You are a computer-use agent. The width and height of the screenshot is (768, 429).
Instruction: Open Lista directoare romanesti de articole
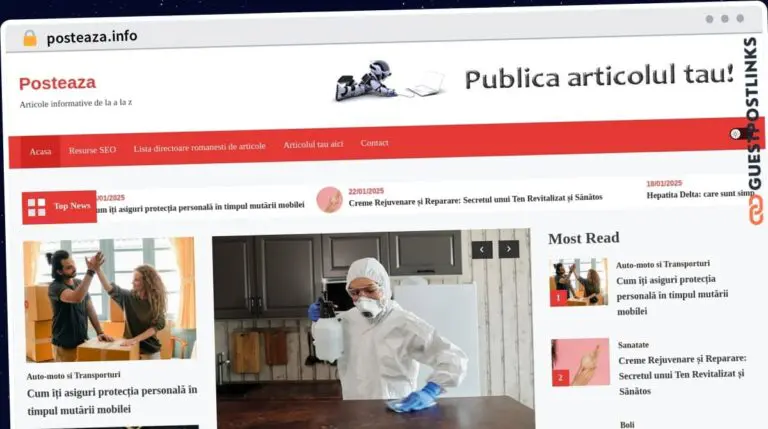click(200, 147)
